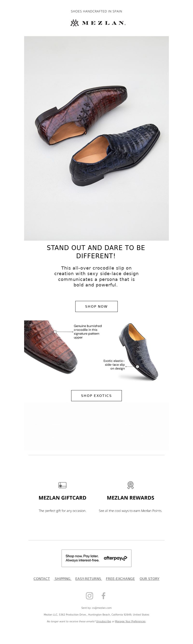Click hotspot marker 2 on blue shoe

pos(138,366)
